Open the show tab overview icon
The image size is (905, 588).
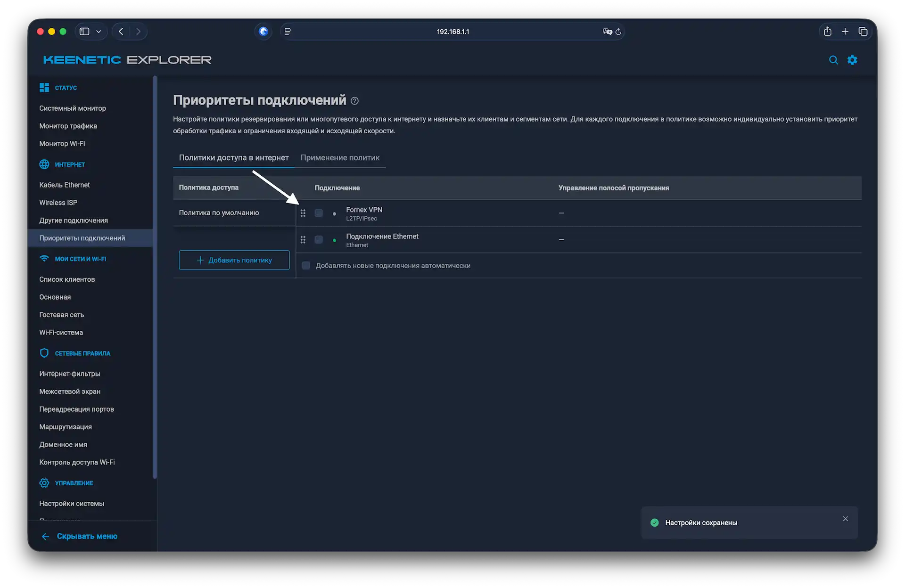[x=863, y=32]
